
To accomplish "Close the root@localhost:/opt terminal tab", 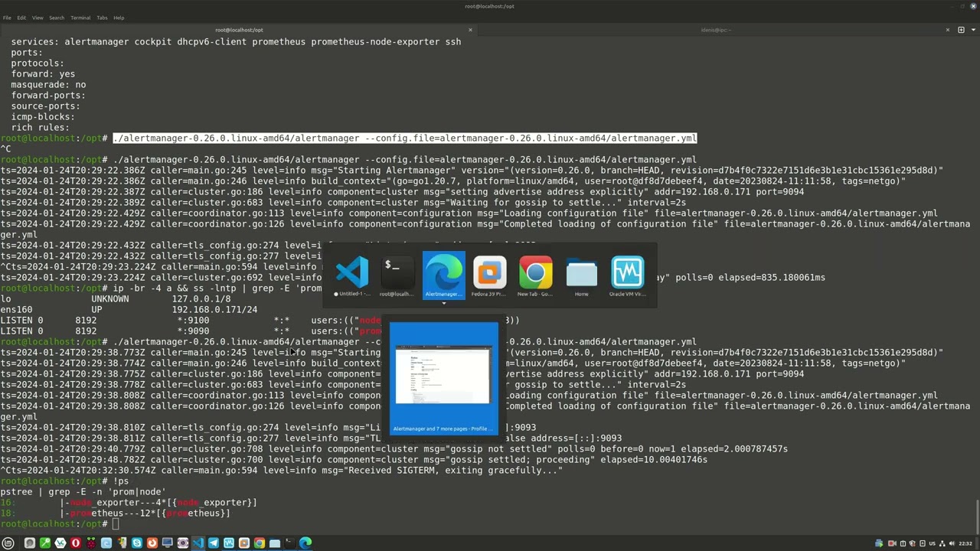I will tap(470, 30).
